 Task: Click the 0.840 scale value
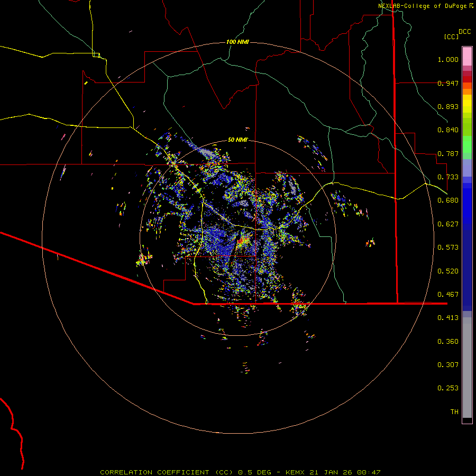pyautogui.click(x=448, y=130)
